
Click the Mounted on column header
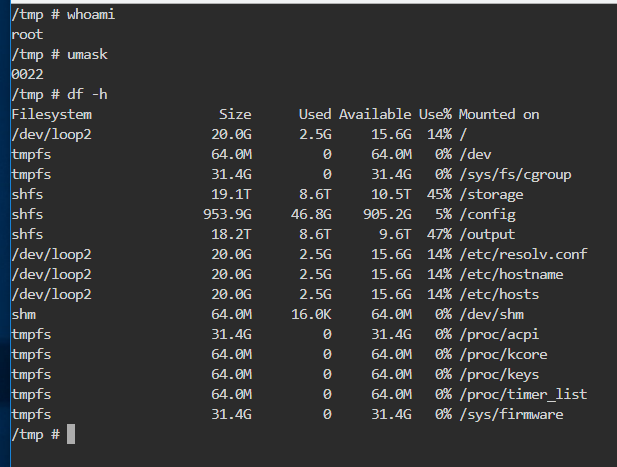pyautogui.click(x=499, y=114)
